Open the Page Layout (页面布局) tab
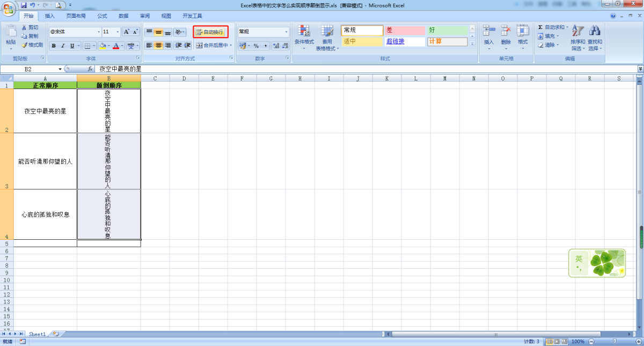Screen dimensions: 644x346 coord(76,16)
